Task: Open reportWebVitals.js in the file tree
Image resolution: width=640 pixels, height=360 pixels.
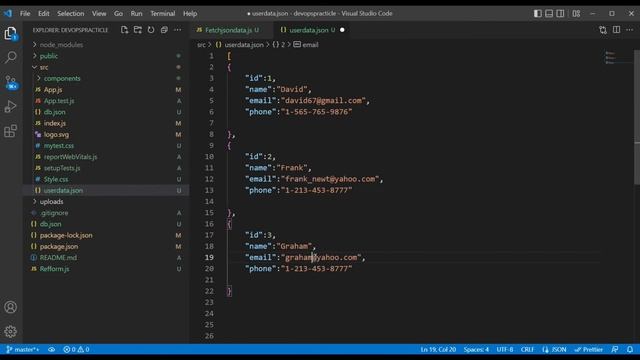Action: pyautogui.click(x=71, y=157)
